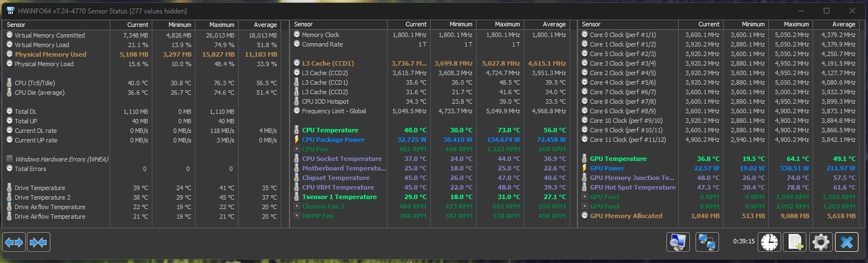
Task: Click the 0:39:15 elapsed time display
Action: (744, 242)
